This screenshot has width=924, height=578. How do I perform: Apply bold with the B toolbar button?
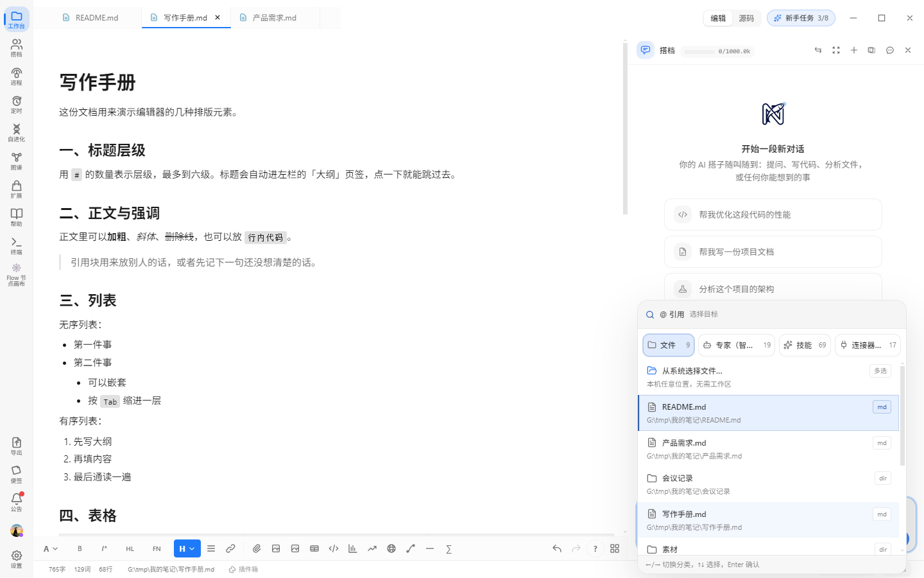[80, 548]
